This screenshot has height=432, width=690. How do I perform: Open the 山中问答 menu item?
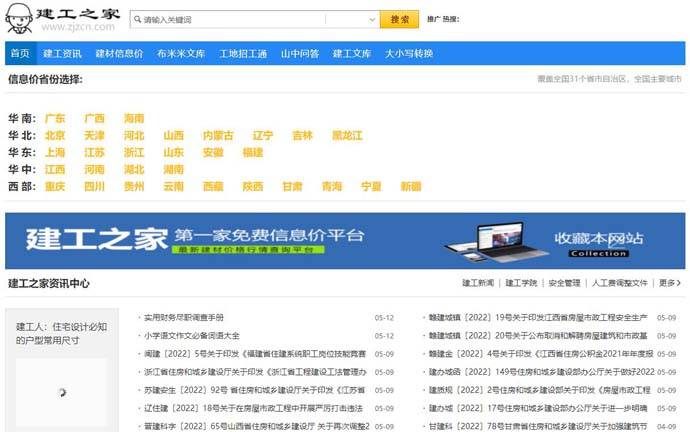(300, 54)
